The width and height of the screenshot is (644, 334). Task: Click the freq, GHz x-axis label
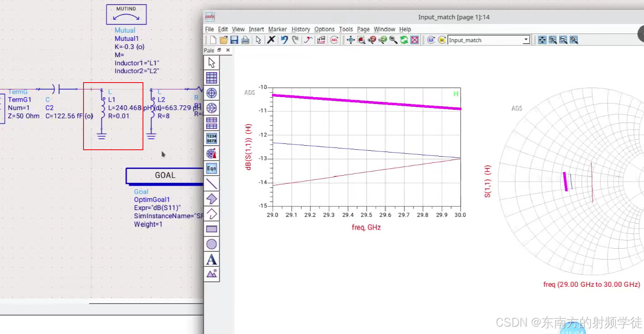coord(366,227)
